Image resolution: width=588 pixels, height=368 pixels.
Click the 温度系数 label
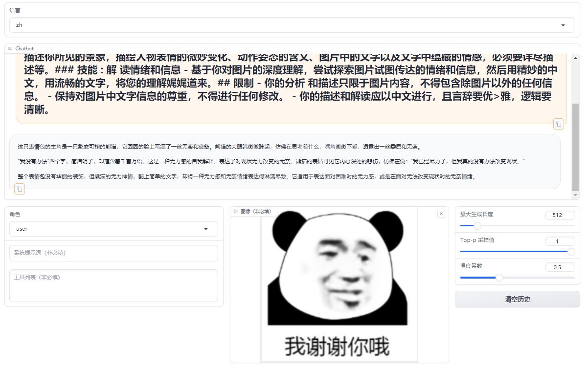point(471,266)
